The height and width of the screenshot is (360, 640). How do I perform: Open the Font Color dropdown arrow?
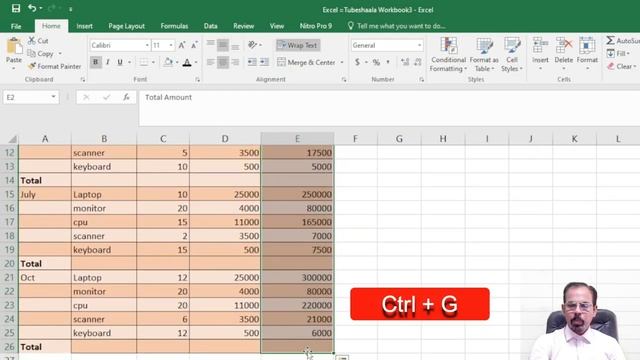point(196,62)
